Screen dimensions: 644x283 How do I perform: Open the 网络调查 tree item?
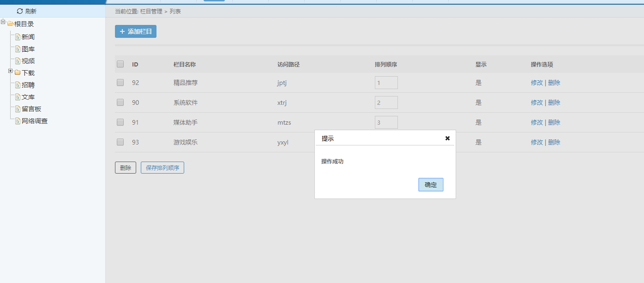click(35, 121)
